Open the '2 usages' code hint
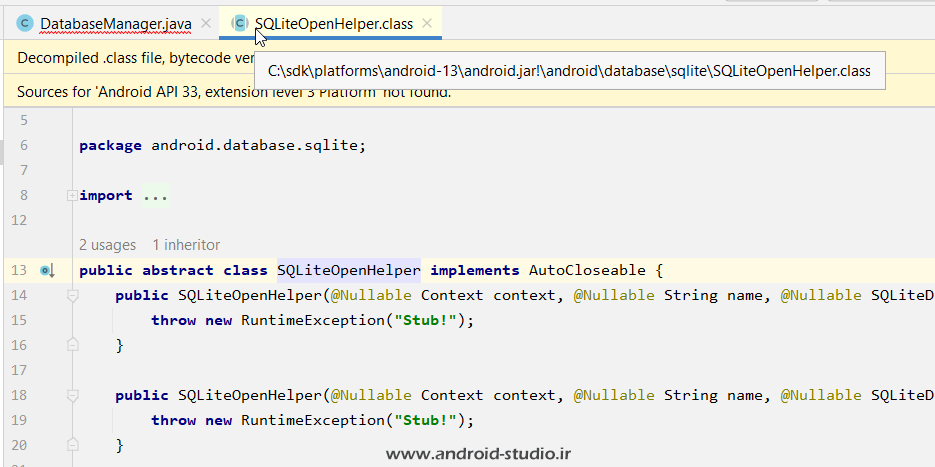Image resolution: width=935 pixels, height=467 pixels. pos(107,245)
